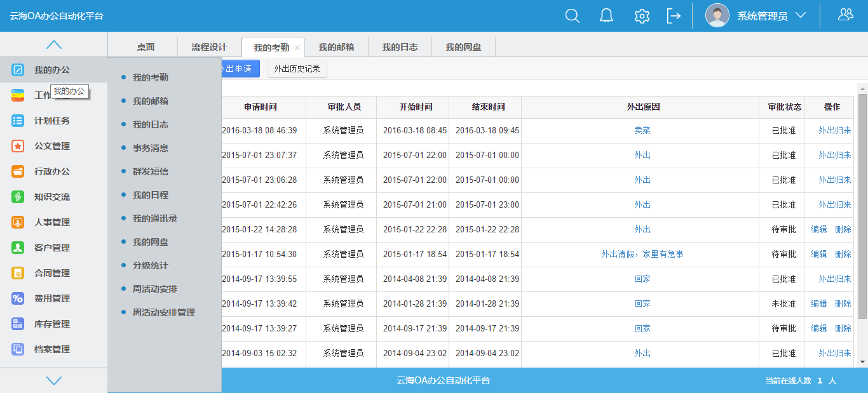Click the 审批状态 column header
Viewport: 868px width, 393px height.
[785, 107]
